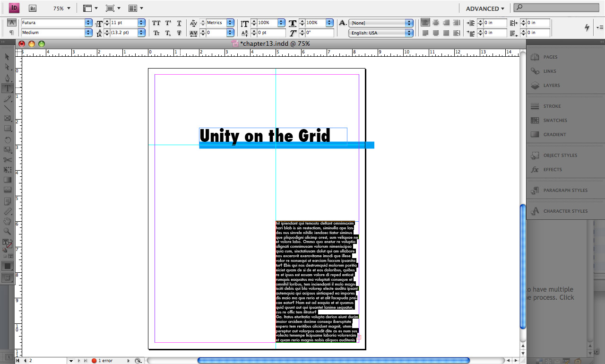Toggle Underline text formatting

pos(179,23)
